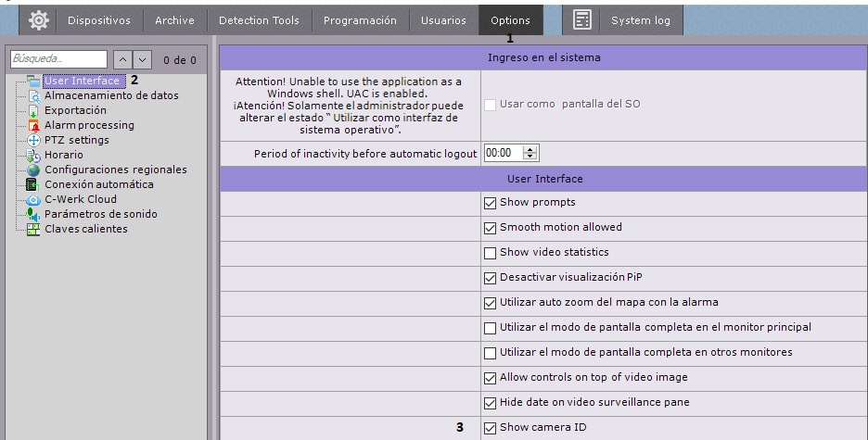Click the C-Werk Cloud icon

[x=34, y=199]
